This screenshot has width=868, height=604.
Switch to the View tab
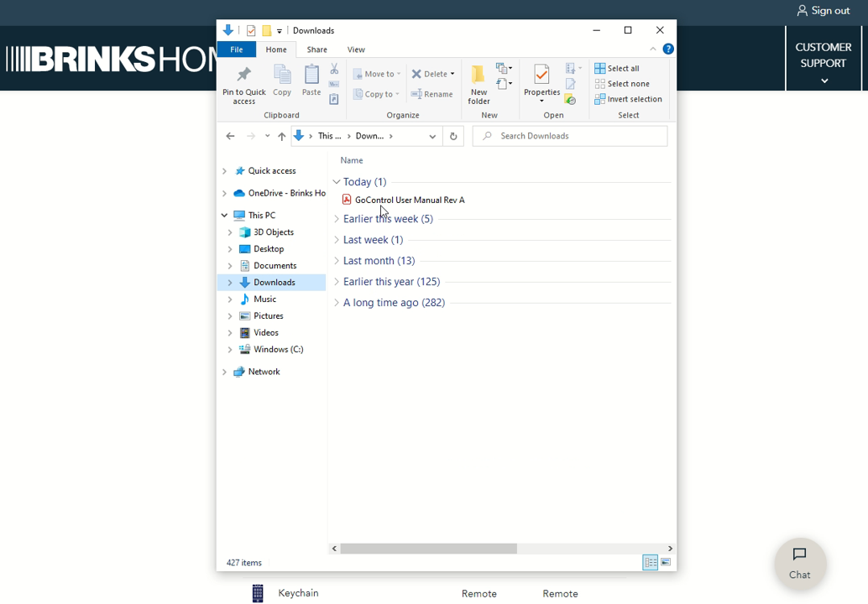click(x=356, y=49)
